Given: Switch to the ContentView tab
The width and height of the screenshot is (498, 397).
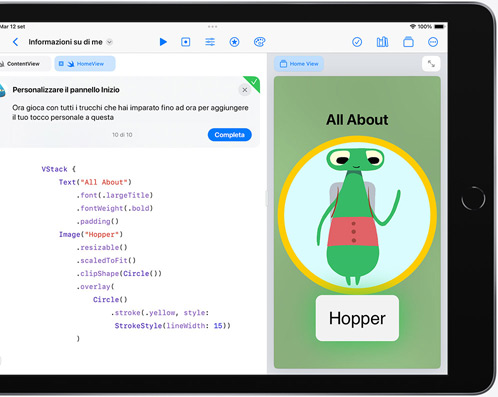Looking at the screenshot, I should (x=23, y=64).
